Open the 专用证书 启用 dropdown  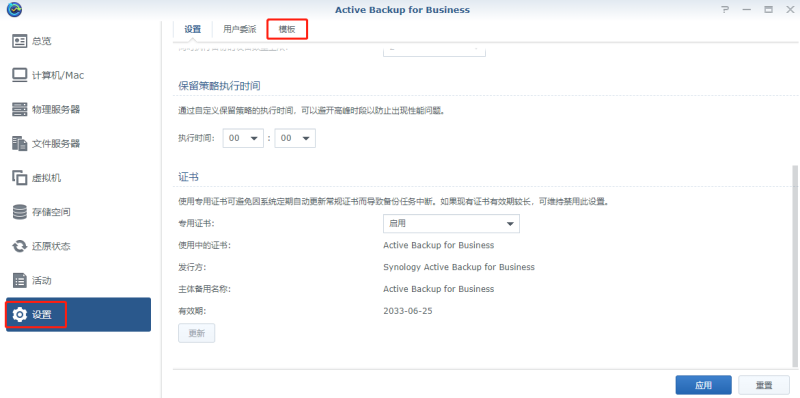click(451, 223)
